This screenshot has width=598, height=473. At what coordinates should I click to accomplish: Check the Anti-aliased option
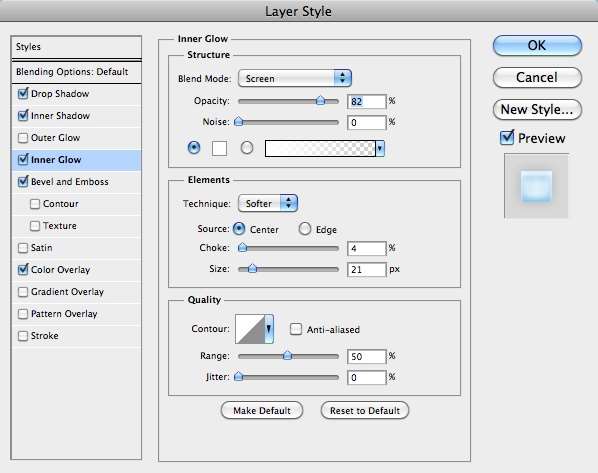(x=296, y=329)
